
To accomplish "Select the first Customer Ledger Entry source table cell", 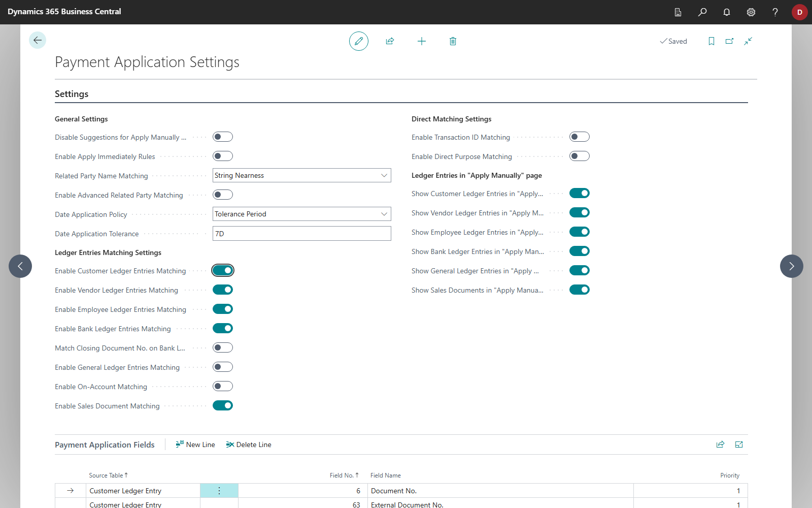I will coord(143,491).
